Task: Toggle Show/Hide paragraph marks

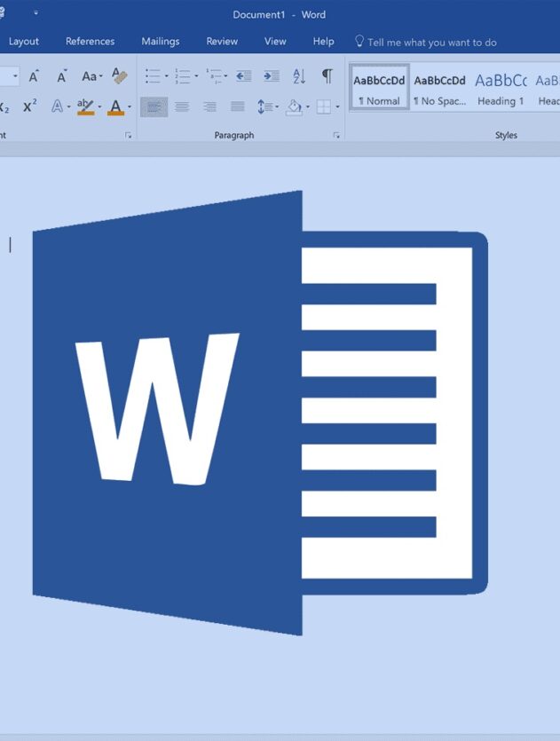Action: coord(327,75)
